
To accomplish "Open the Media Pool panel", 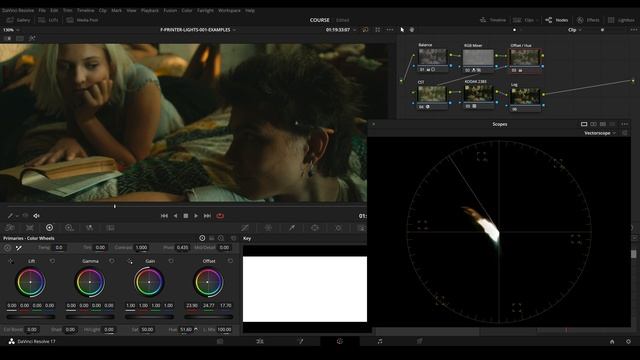I will point(82,20).
